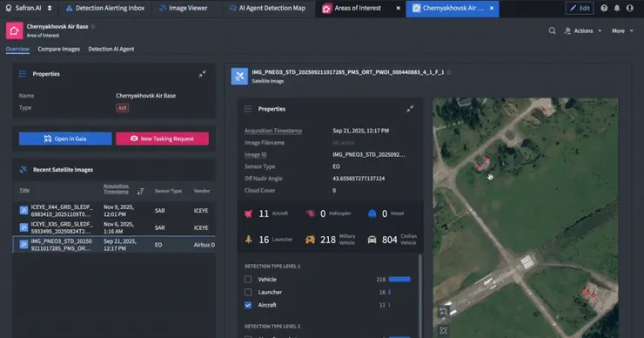Click the ICEYE_X44 row satellite icon
The image size is (644, 338).
click(x=23, y=211)
